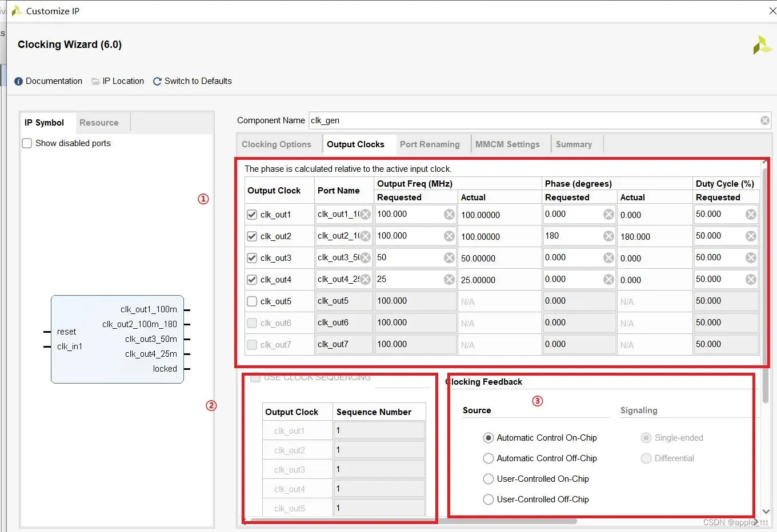This screenshot has height=532, width=777.
Task: Click clk_out4 actual frequency 25.00000
Action: click(x=478, y=280)
